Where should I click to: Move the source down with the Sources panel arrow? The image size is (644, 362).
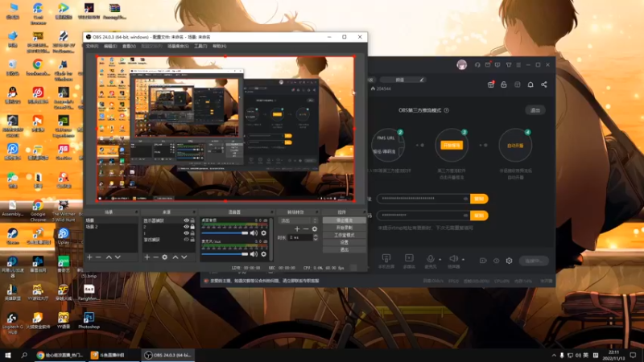(x=184, y=257)
